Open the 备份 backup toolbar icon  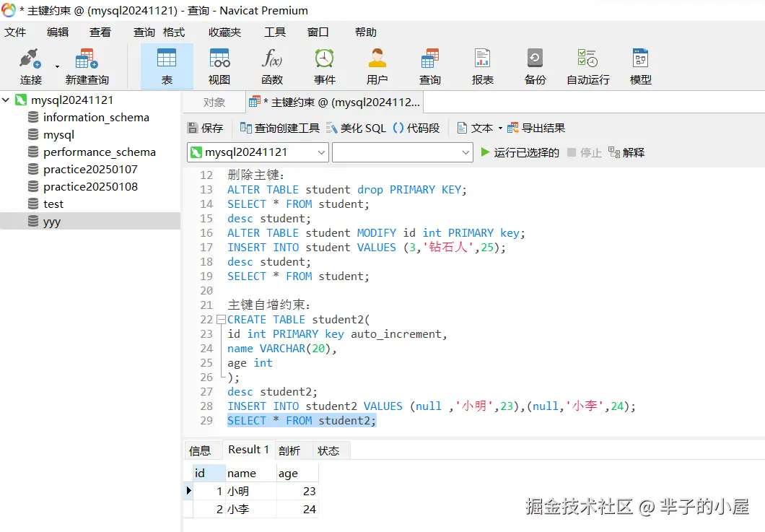pyautogui.click(x=535, y=66)
